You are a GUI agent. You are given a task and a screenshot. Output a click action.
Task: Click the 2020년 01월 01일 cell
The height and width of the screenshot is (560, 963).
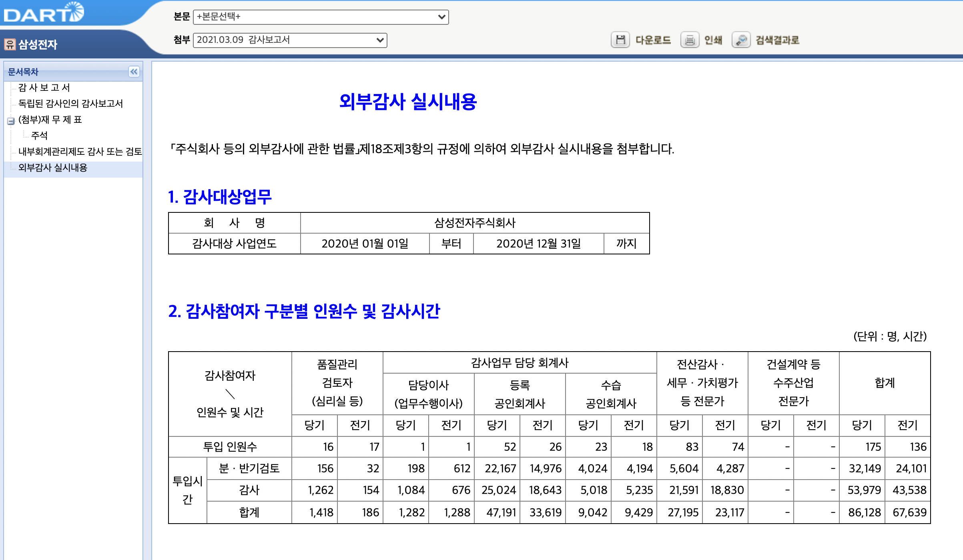(365, 244)
